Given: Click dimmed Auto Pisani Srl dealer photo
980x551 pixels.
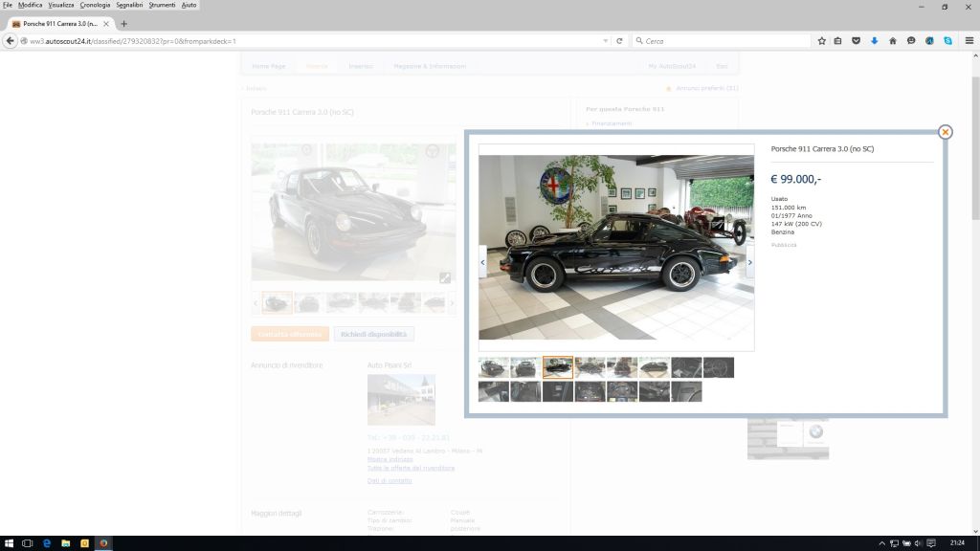Looking at the screenshot, I should tap(401, 400).
